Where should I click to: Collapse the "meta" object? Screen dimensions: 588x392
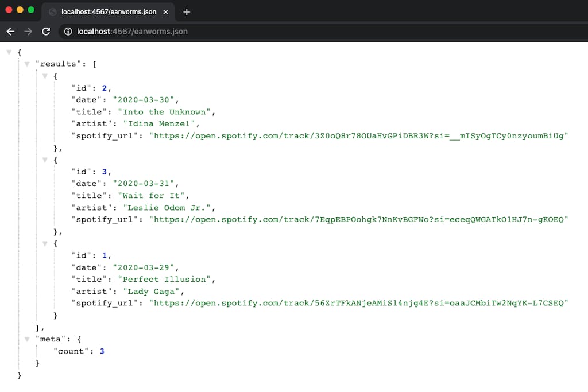coord(27,339)
